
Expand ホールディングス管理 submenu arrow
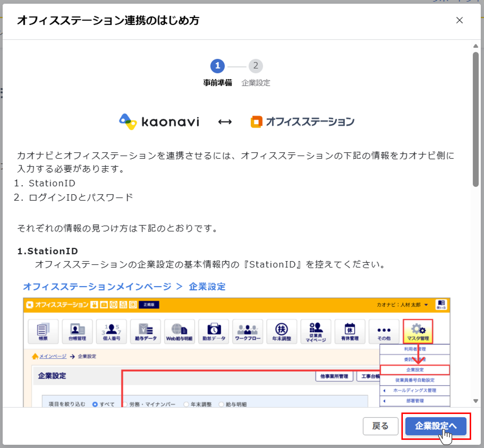(x=384, y=391)
